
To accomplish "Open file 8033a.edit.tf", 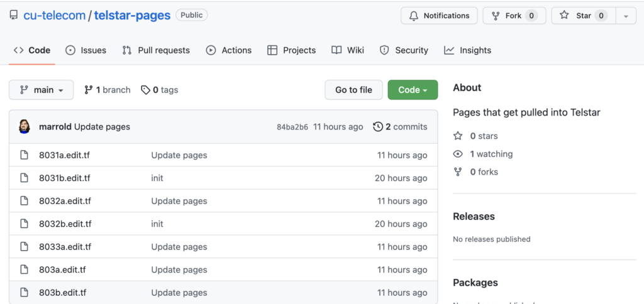I will [65, 247].
